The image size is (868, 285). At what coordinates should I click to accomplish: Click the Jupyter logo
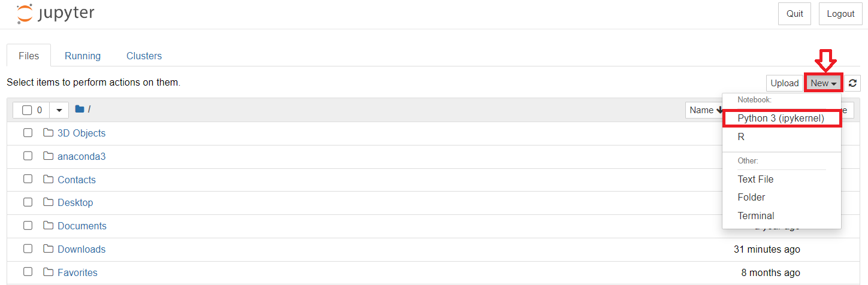coord(55,14)
